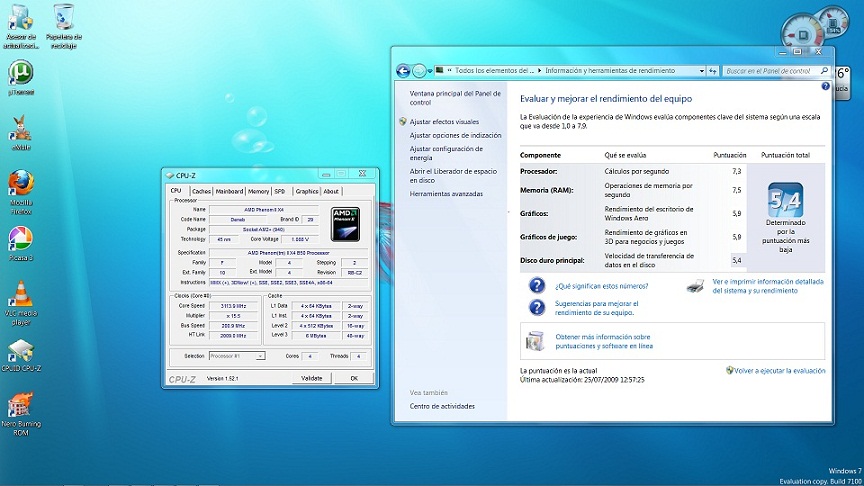The height and width of the screenshot is (486, 864).
Task: Expand the breadcrumb arrow after 'Todos los elementos del'
Action: 539,71
